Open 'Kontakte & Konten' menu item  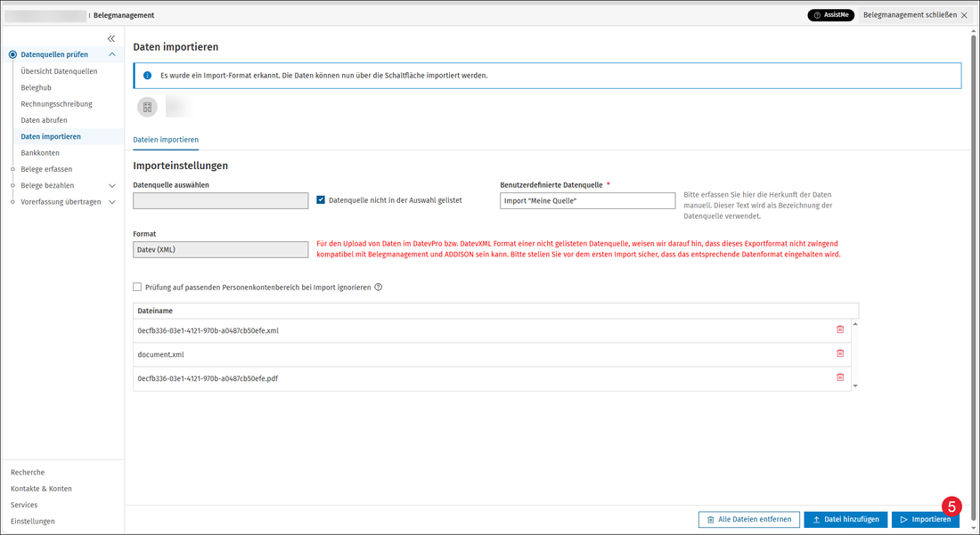tap(41, 488)
